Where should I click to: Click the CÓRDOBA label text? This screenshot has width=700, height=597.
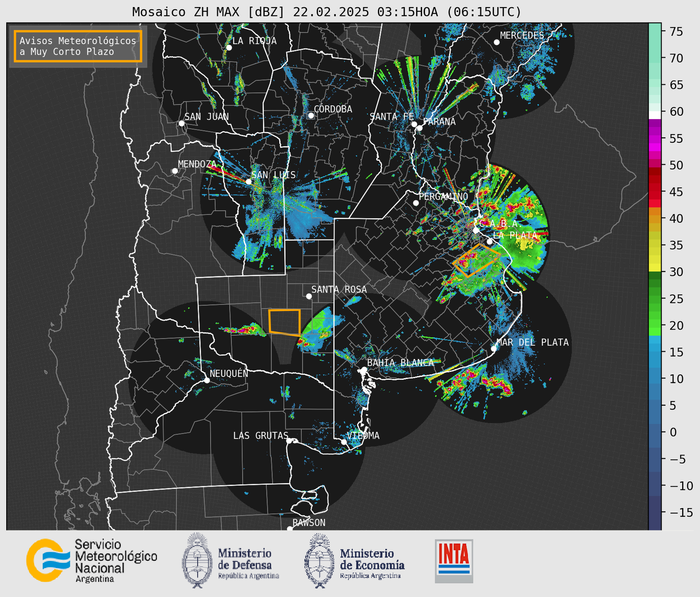(333, 109)
